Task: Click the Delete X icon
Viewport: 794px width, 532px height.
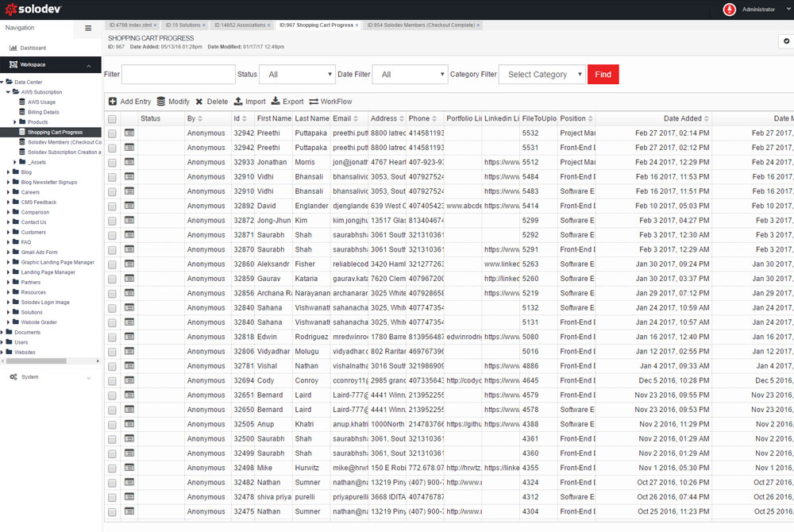Action: [x=199, y=102]
